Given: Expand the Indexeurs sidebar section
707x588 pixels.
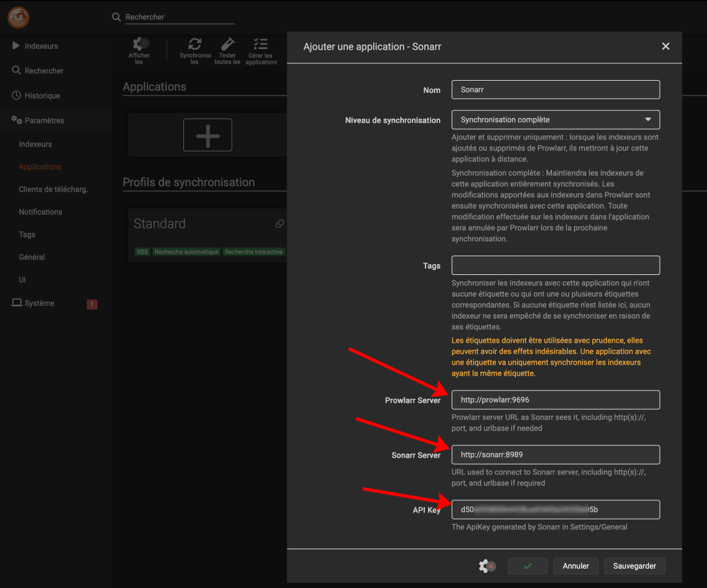Looking at the screenshot, I should (41, 46).
